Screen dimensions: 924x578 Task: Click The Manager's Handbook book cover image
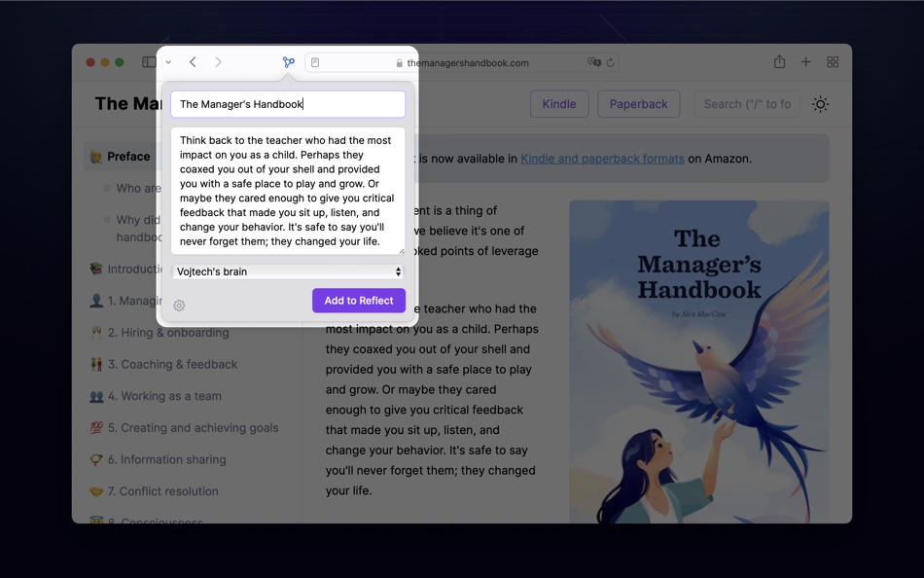(699, 362)
